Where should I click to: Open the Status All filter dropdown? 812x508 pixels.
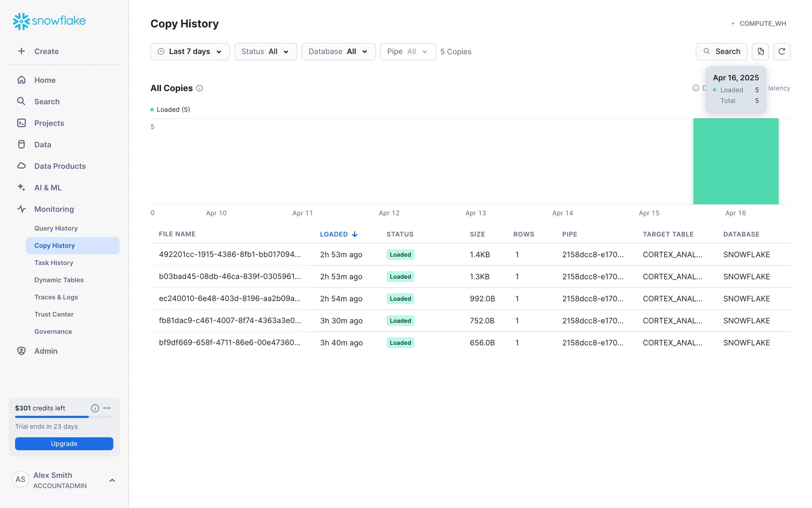[265, 51]
